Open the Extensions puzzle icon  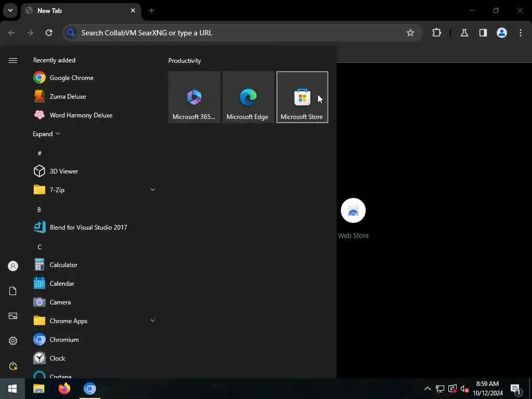[436, 33]
